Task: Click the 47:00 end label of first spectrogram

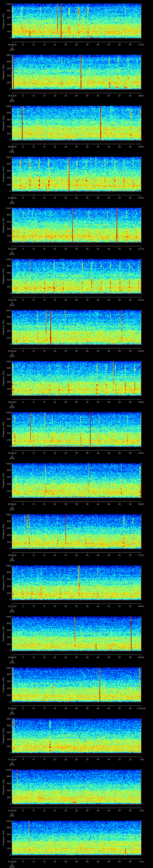Action: (x=141, y=44)
